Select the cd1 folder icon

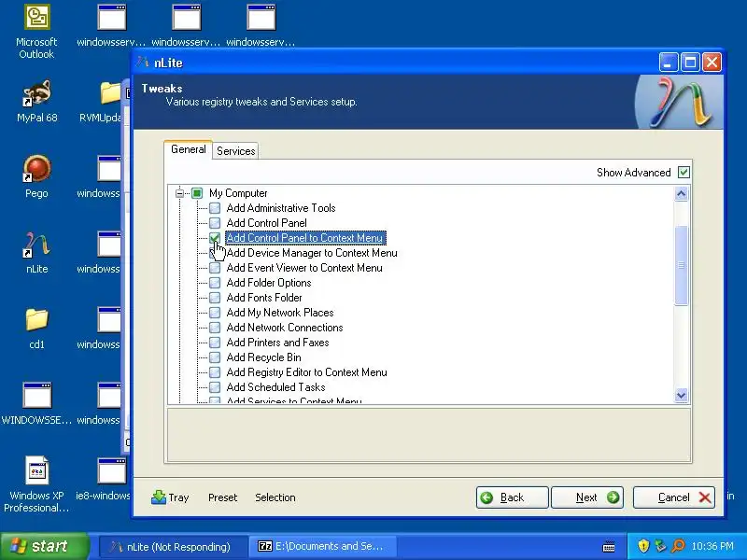coord(36,319)
